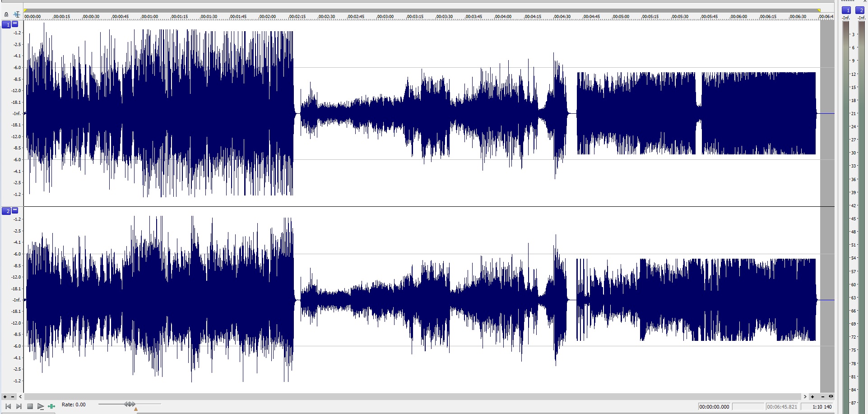Toggle channel 2 selection button

6,211
